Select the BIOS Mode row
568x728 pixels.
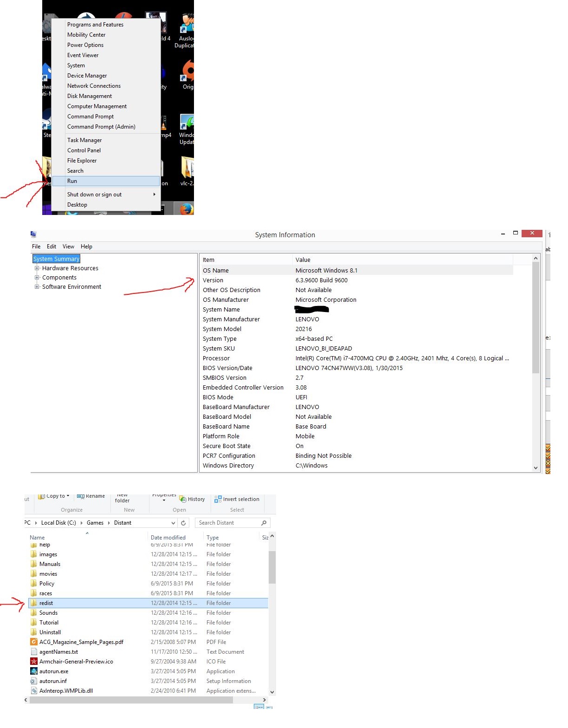356,397
